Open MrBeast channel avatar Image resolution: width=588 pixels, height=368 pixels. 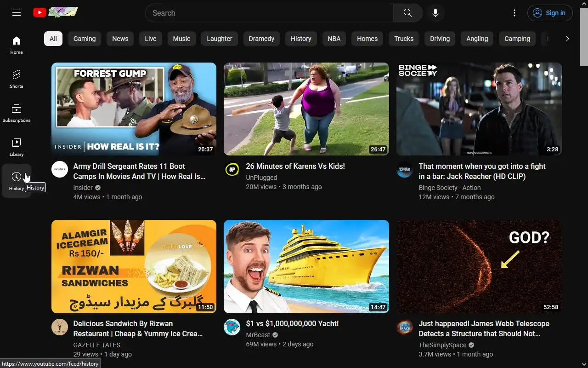232,327
